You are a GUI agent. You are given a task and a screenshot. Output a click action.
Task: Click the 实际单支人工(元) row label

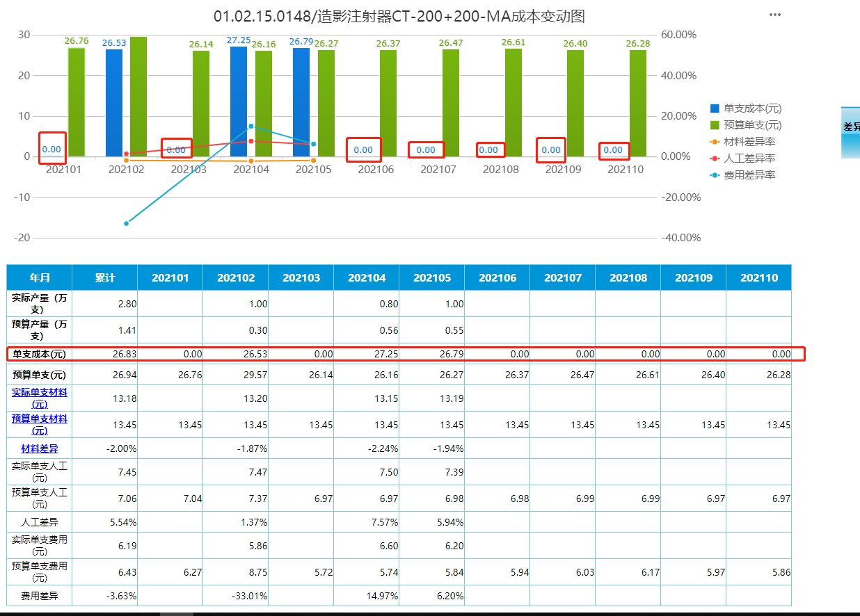[x=40, y=472]
